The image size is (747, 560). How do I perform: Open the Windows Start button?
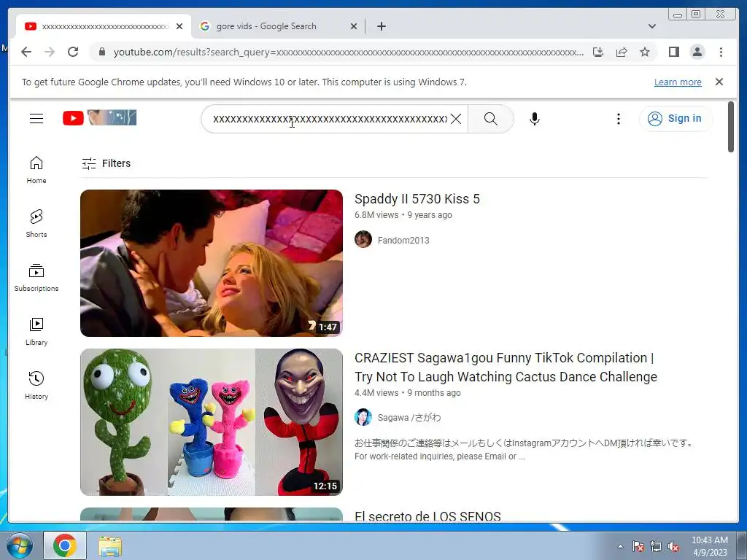(19, 545)
